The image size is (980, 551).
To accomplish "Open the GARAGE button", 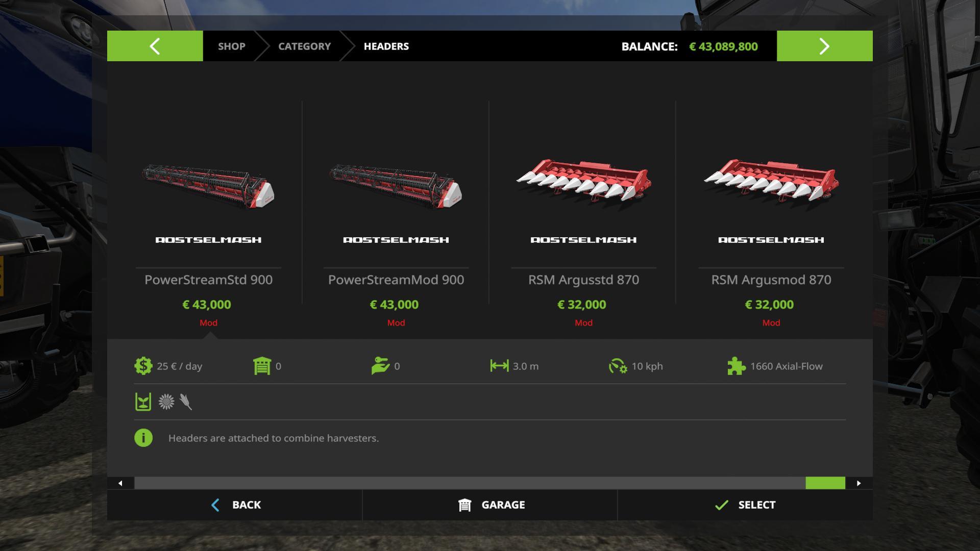I will pyautogui.click(x=490, y=505).
